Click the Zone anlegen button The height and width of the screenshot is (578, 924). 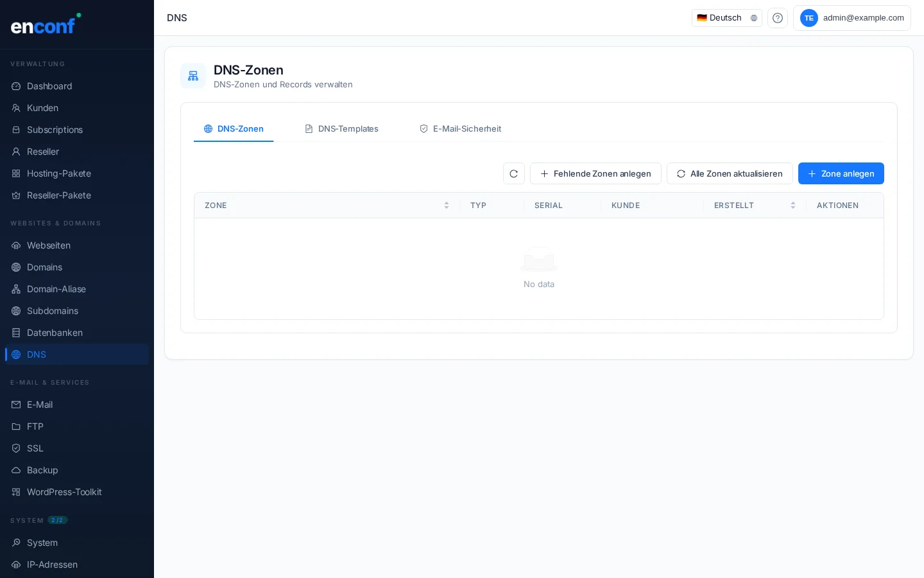841,173
